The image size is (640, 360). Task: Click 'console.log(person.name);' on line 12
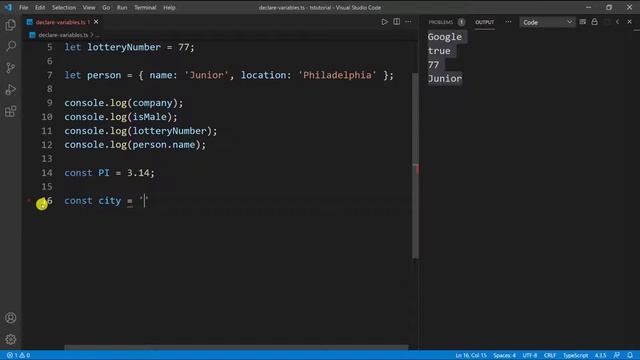coord(135,145)
